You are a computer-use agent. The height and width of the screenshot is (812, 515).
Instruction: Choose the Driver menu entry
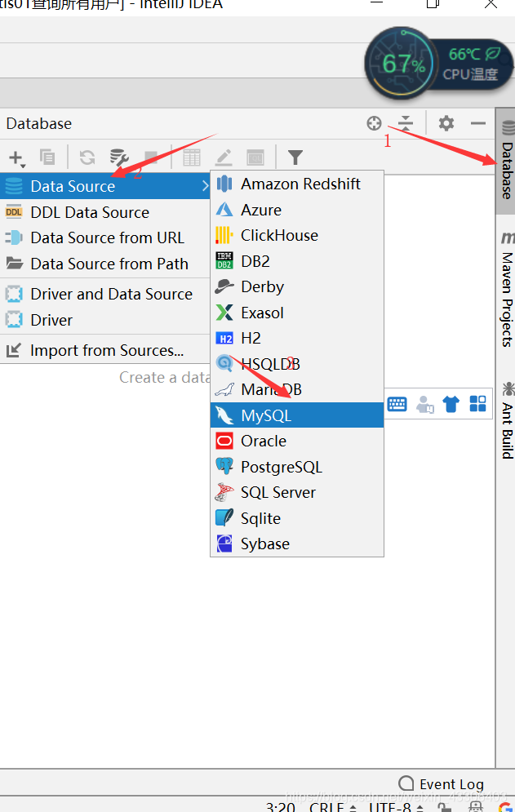pyautogui.click(x=104, y=320)
